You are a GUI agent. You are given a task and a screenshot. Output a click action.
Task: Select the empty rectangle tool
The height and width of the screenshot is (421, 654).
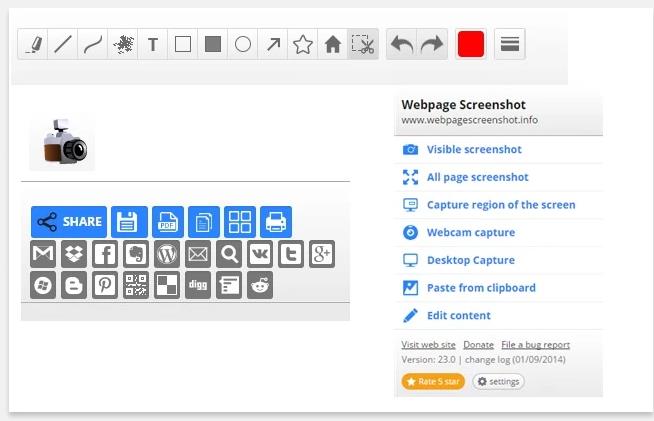click(183, 44)
